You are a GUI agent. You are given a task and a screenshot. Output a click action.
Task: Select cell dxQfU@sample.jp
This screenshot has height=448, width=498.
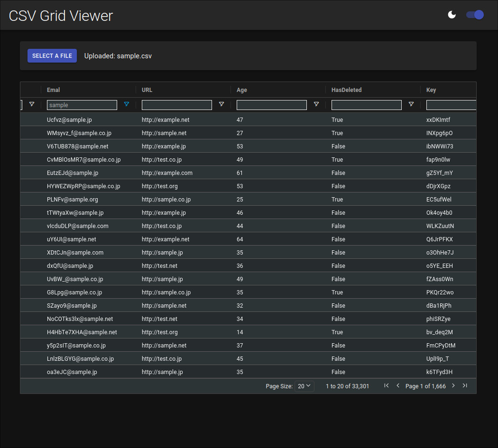pyautogui.click(x=70, y=266)
